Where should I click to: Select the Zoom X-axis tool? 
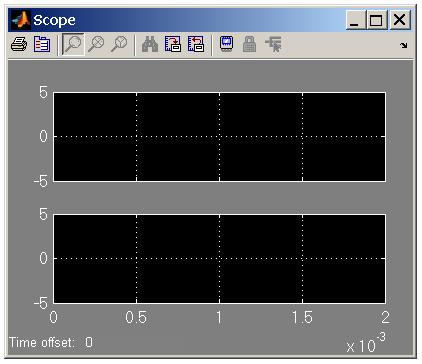96,44
